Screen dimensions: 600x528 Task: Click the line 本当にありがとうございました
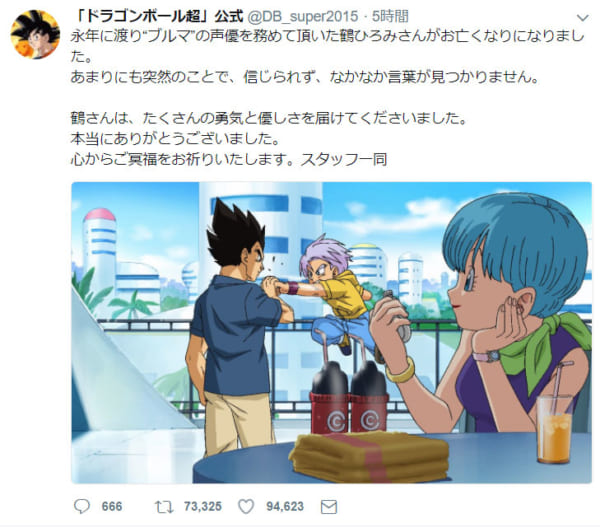tap(175, 139)
